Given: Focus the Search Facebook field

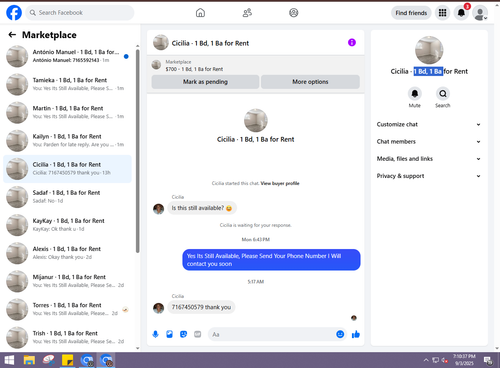Looking at the screenshot, I should 80,13.
